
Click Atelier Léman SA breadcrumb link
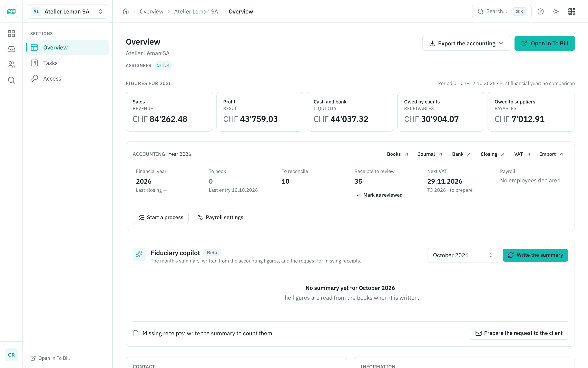click(196, 11)
